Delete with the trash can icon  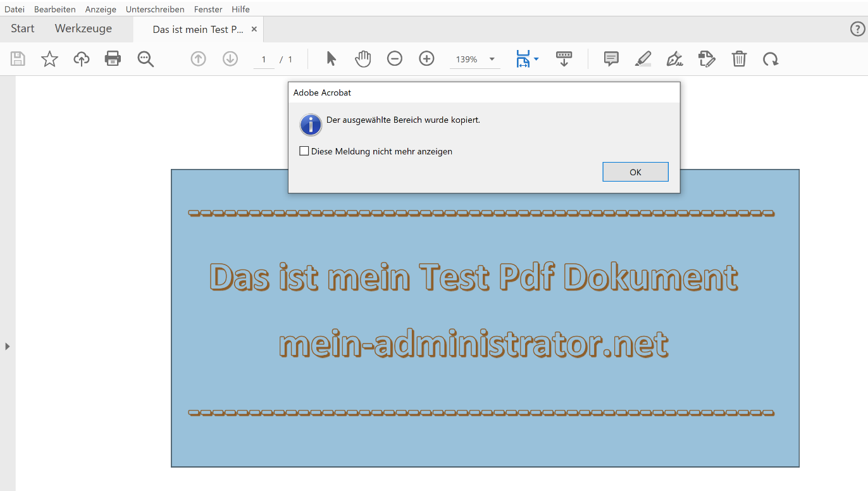pos(739,59)
